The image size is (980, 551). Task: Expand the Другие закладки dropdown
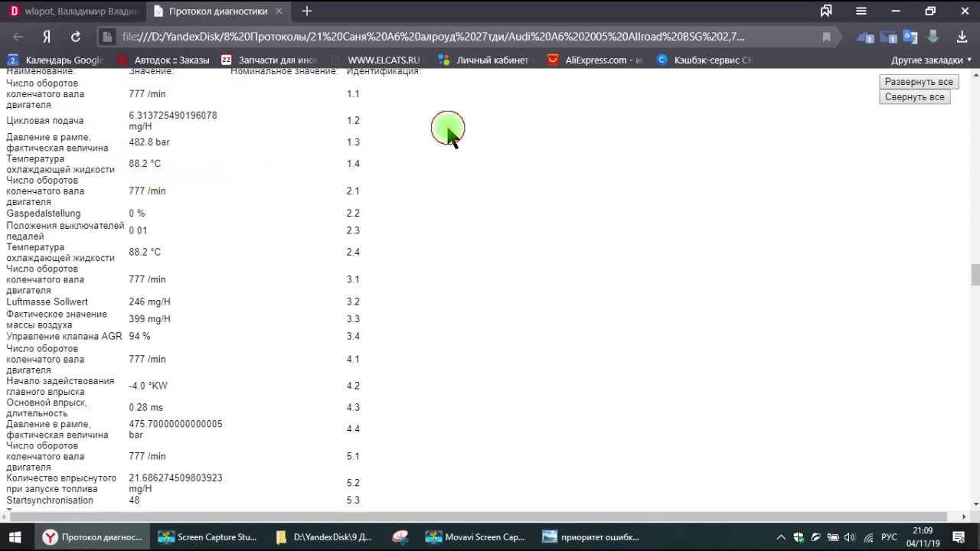931,60
